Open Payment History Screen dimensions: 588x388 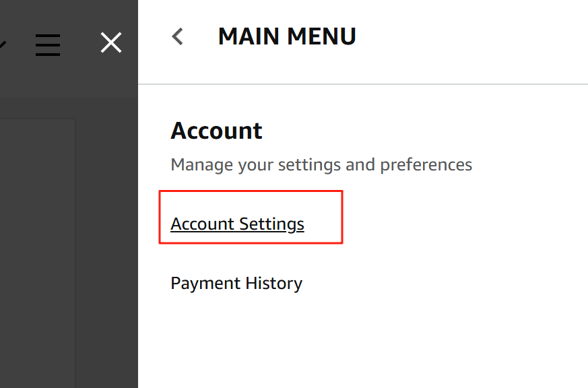click(x=236, y=283)
